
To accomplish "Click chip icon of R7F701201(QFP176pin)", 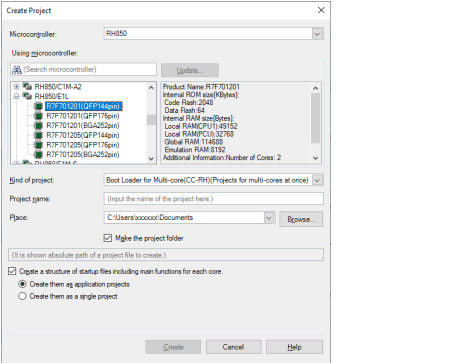I will 39,116.
